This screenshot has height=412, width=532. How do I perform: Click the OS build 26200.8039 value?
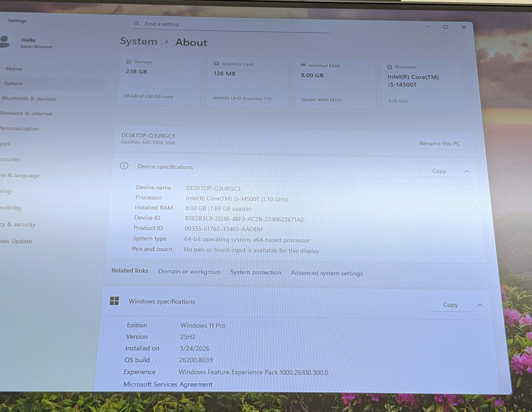(x=196, y=360)
